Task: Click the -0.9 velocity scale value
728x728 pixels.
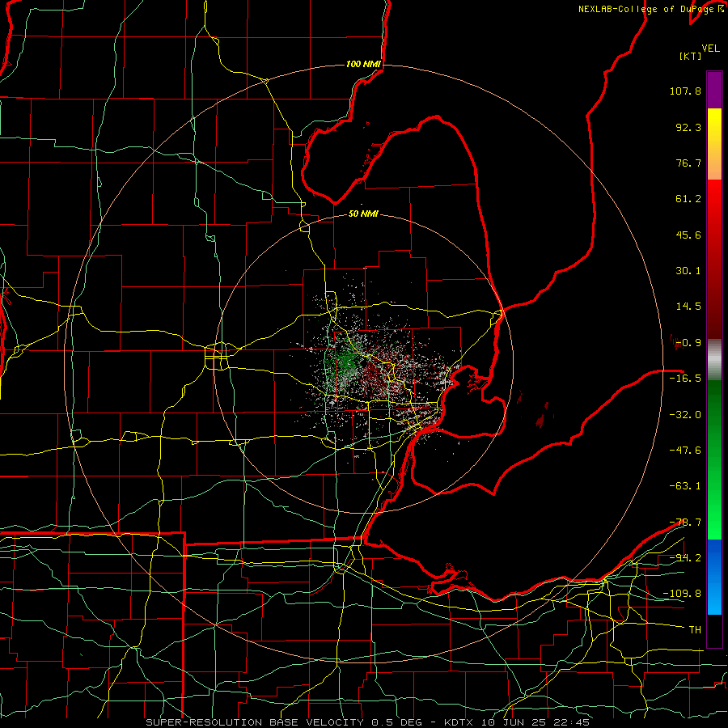Action: pyautogui.click(x=688, y=343)
